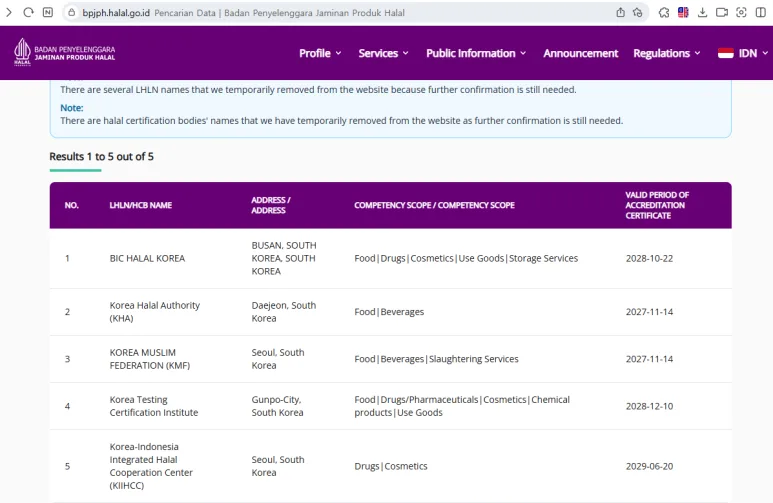Click the screenshot capture icon
This screenshot has height=503, width=773.
point(741,12)
